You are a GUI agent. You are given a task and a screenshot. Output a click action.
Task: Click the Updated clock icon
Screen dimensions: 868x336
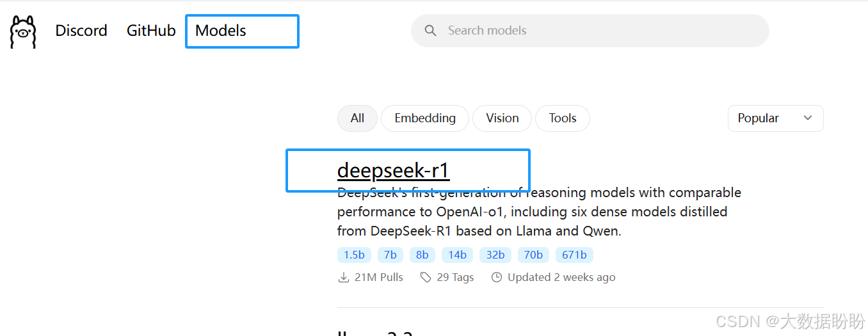(x=497, y=277)
